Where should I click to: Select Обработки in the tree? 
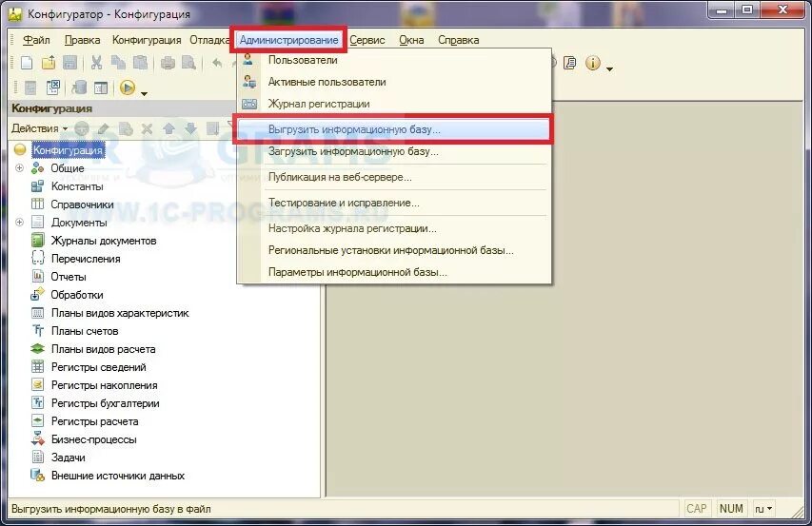point(77,295)
